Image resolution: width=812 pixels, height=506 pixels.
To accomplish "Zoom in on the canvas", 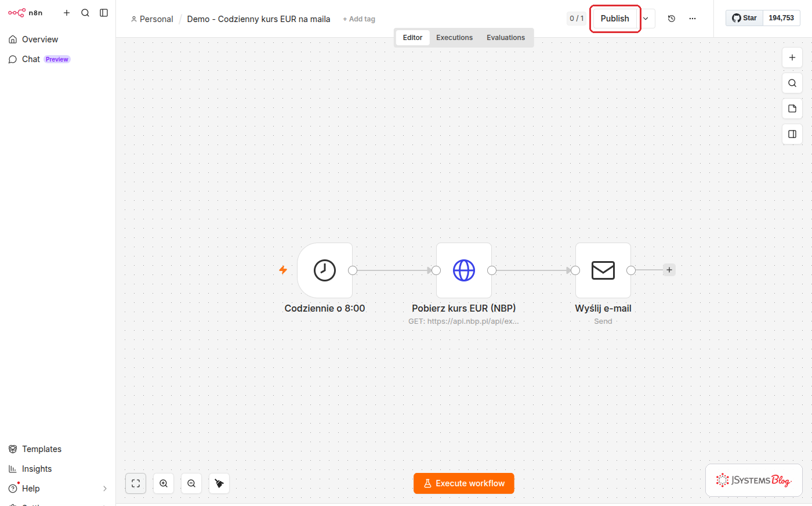I will click(164, 483).
